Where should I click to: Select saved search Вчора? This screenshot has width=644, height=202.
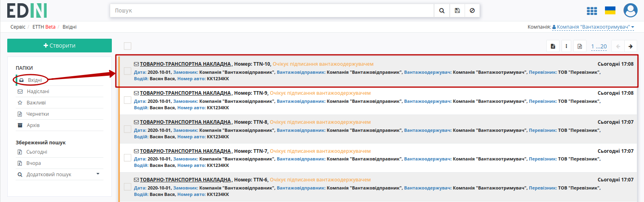point(33,163)
